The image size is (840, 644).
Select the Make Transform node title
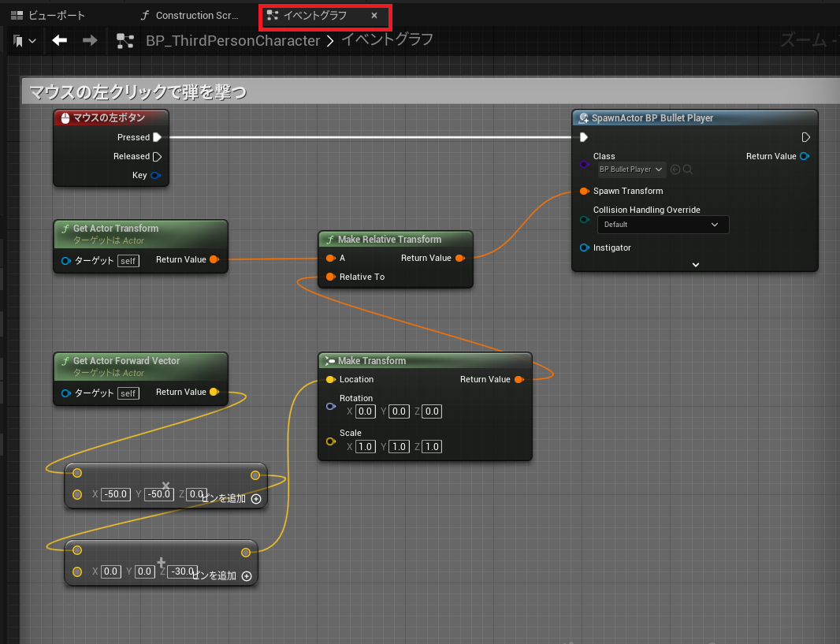372,361
